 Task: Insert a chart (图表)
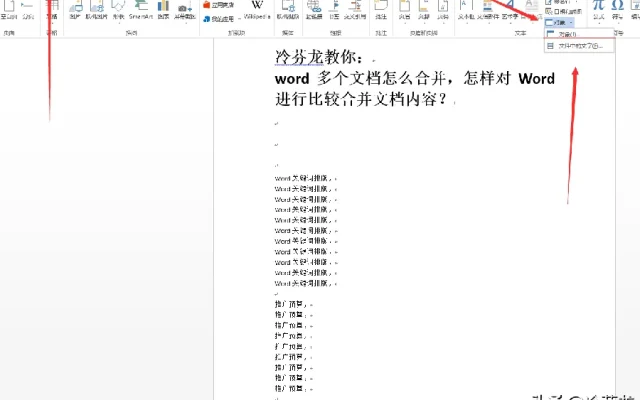163,10
